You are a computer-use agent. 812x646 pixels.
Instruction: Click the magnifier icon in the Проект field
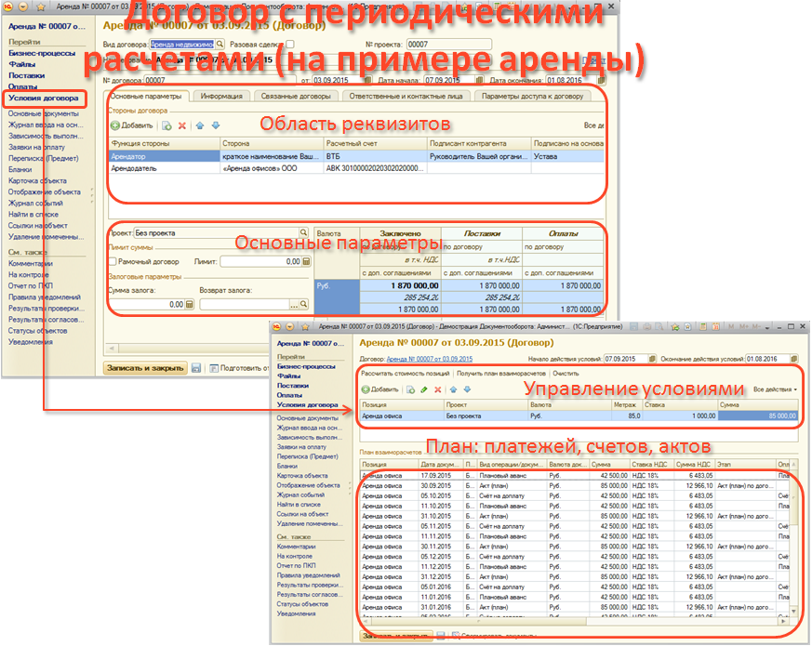pos(303,232)
